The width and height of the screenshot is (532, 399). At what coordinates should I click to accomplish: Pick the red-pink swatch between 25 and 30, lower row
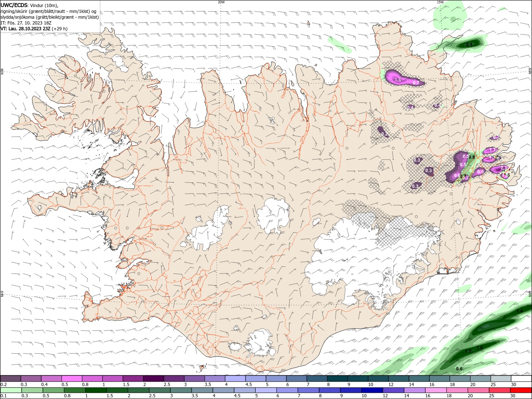(500, 390)
